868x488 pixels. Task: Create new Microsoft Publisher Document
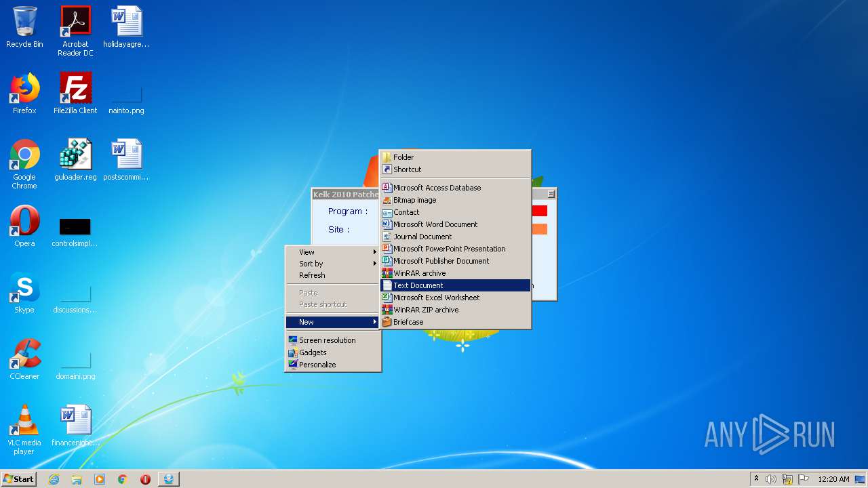(x=455, y=261)
